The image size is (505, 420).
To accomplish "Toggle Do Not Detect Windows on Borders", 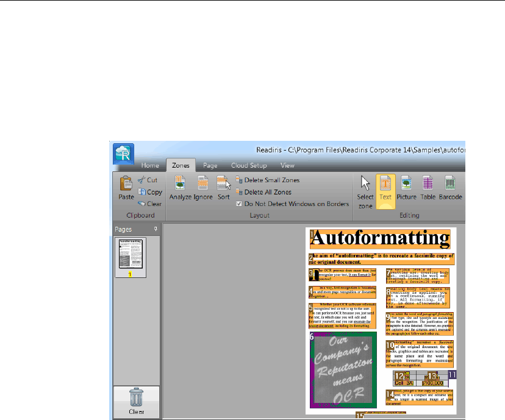I will 292,204.
